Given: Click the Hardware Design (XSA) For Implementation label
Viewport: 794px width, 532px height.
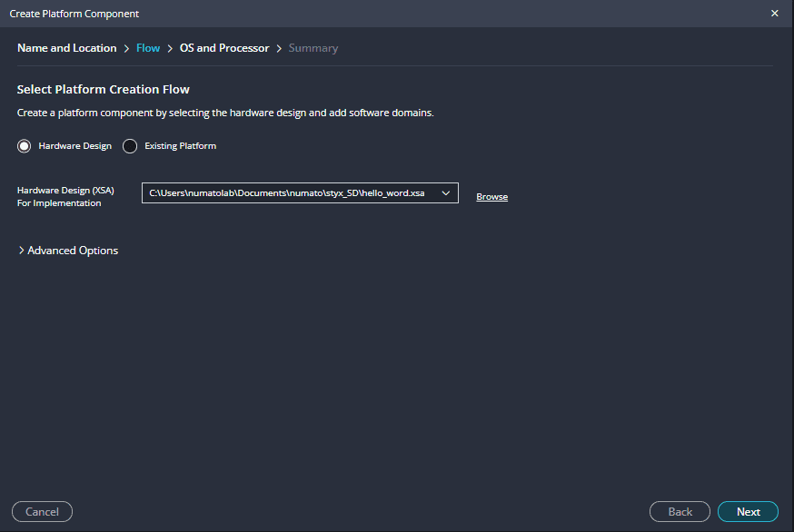Looking at the screenshot, I should coord(65,196).
